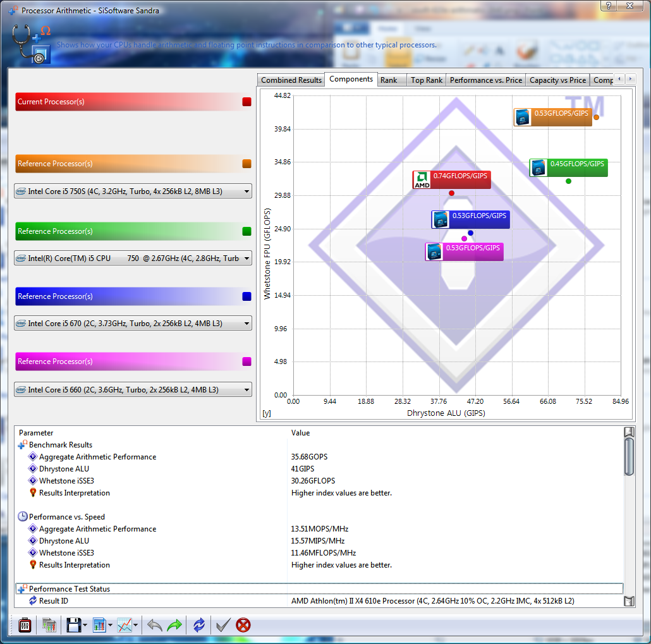Screen dimensions: 651x644
Task: Click the results list vertical scrollbar thumb
Action: 629,456
